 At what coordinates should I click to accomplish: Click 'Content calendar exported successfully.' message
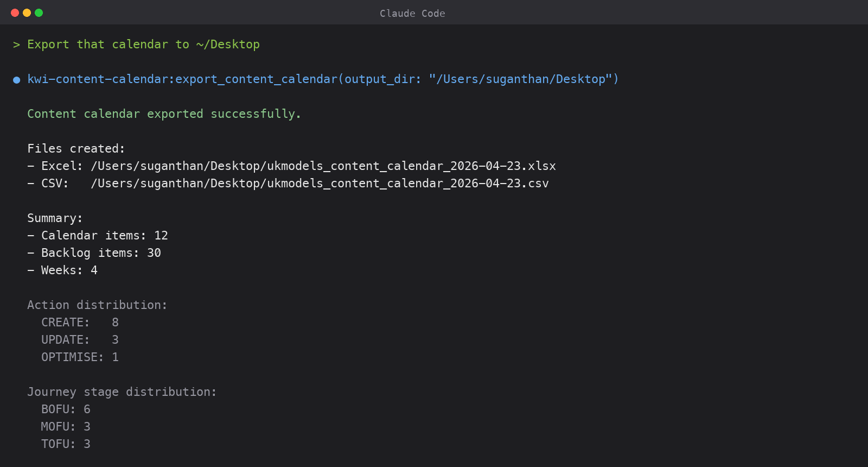click(x=164, y=114)
